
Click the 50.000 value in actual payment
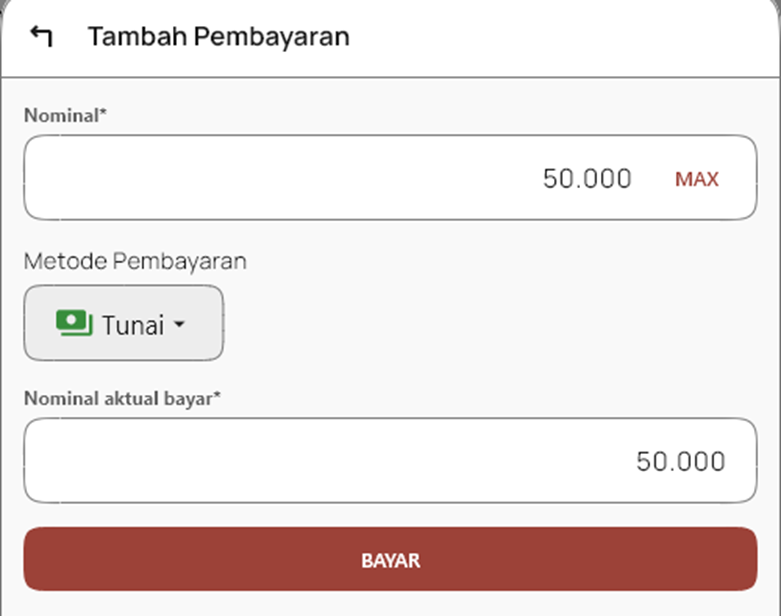[x=680, y=461]
